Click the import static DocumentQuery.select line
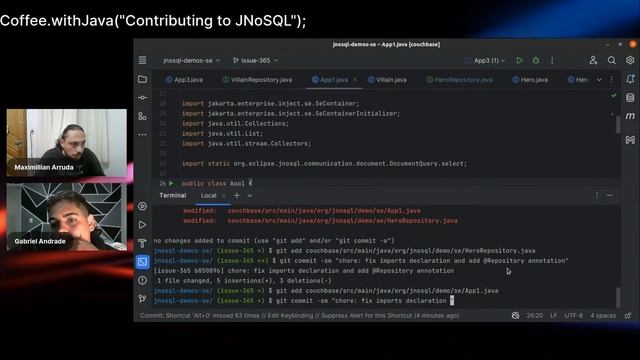The height and width of the screenshot is (360, 640). [324, 164]
